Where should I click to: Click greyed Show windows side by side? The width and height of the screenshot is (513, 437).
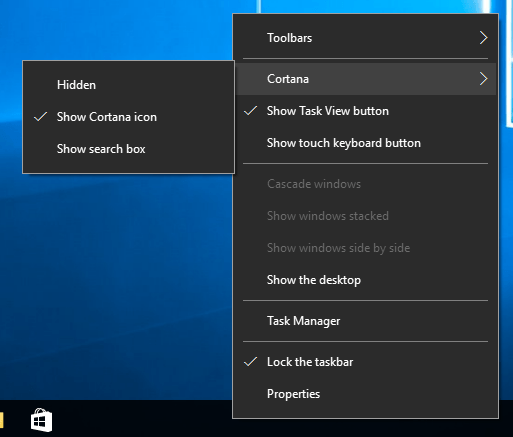click(x=365, y=248)
